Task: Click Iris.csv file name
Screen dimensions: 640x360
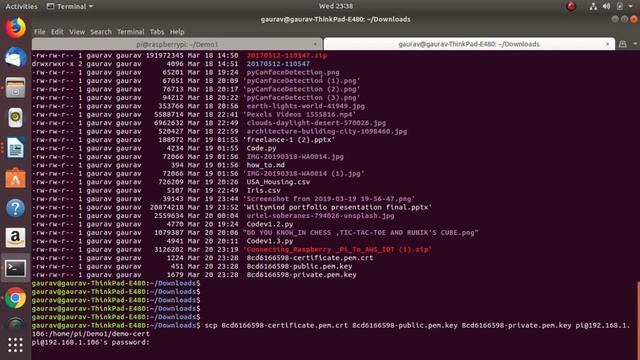Action: (x=264, y=191)
